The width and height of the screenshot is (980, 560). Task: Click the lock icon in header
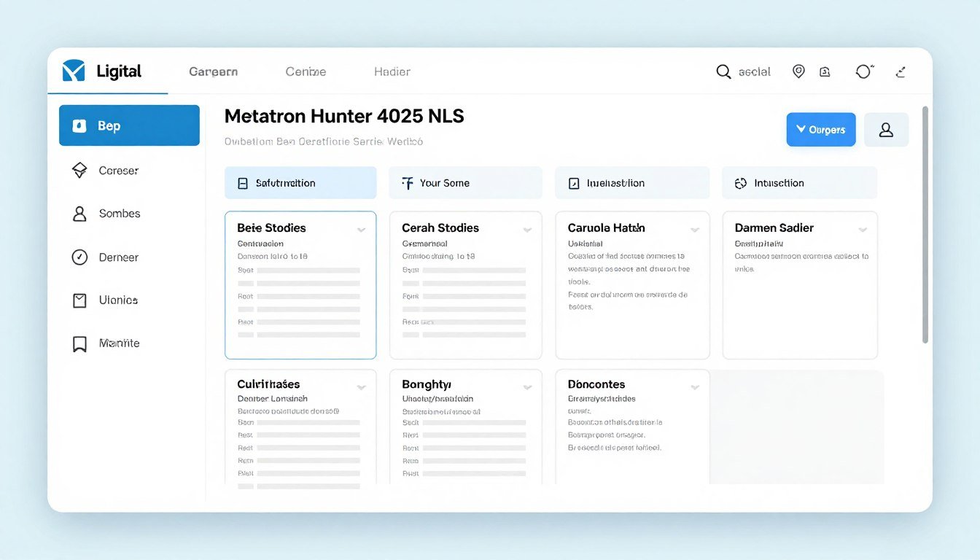click(x=825, y=71)
